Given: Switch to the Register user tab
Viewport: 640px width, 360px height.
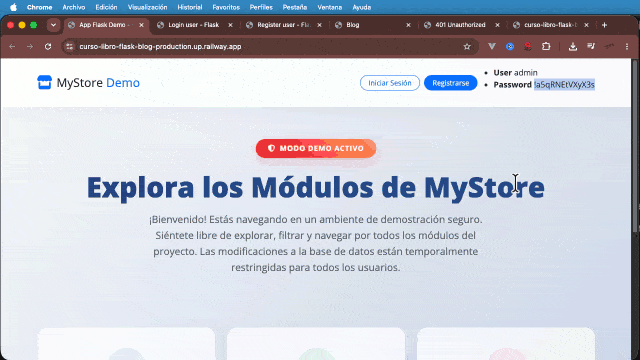Looking at the screenshot, I should pos(283,25).
